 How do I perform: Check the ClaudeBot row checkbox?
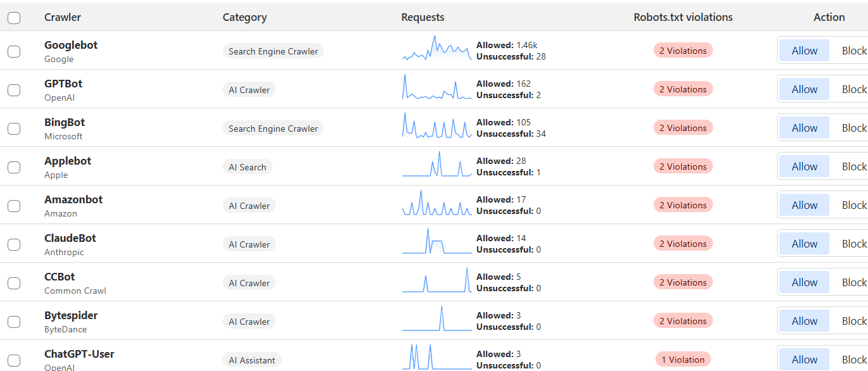(x=13, y=244)
